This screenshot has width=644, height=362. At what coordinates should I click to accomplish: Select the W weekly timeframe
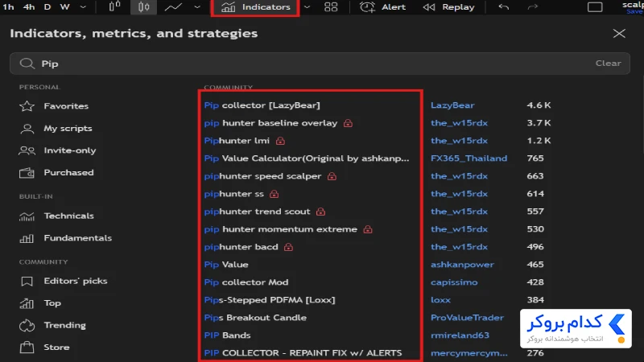[65, 7]
